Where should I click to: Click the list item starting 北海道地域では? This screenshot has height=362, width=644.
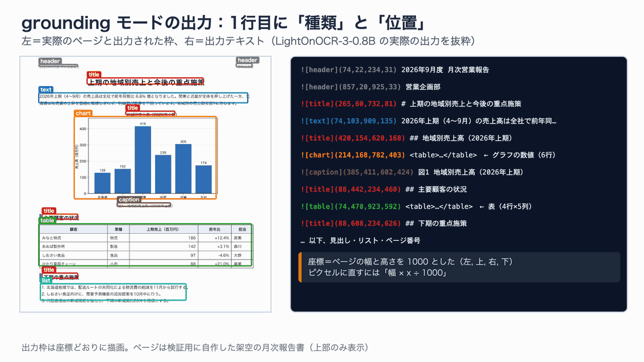114,288
